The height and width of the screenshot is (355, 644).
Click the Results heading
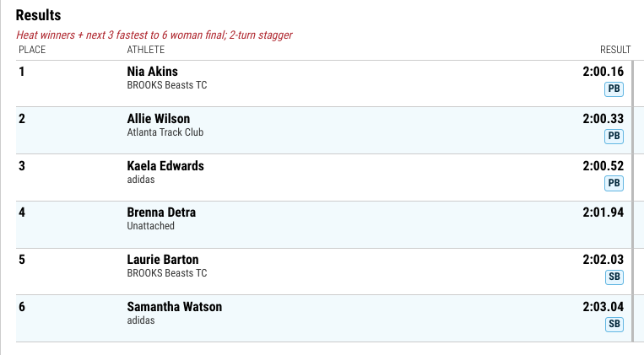[38, 15]
